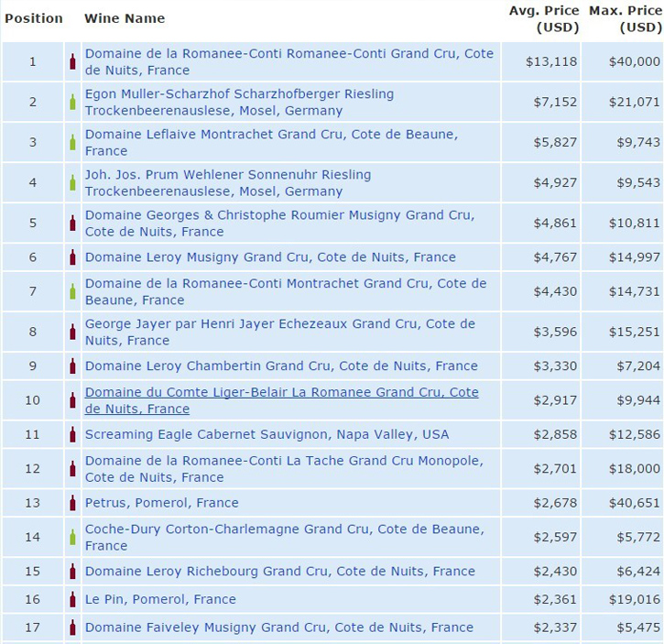Viewport: 664px width, 644px height.
Task: Click red bottle icon beside Le Pin, Pomerol
Action: [x=72, y=599]
